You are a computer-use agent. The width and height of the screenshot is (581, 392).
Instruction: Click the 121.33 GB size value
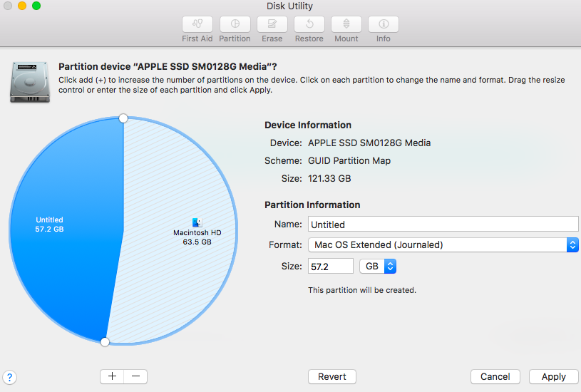pyautogui.click(x=329, y=179)
